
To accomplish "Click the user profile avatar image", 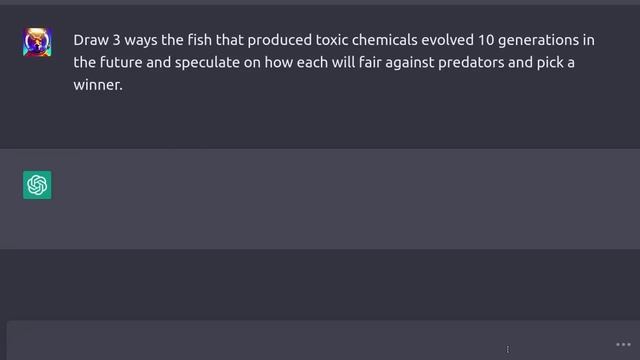I will 37,42.
